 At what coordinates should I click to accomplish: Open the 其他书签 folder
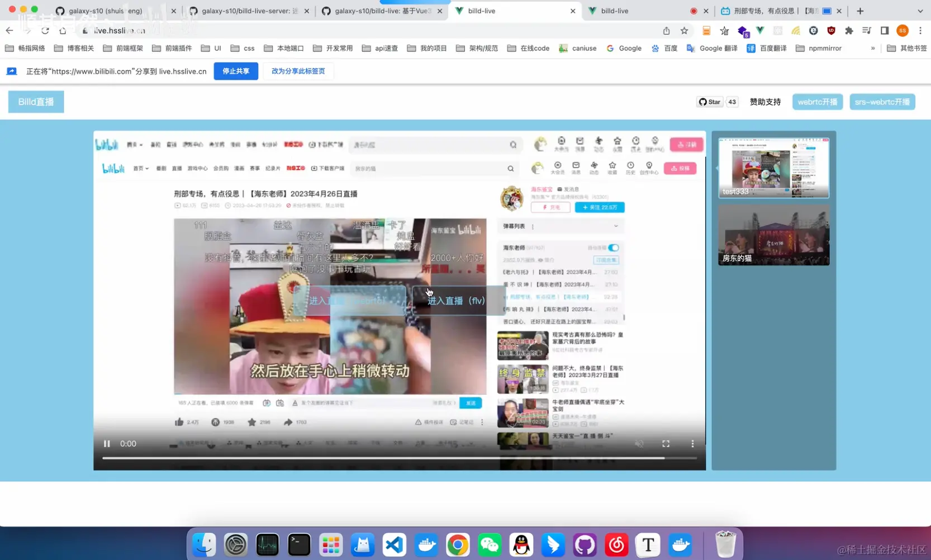click(x=907, y=48)
